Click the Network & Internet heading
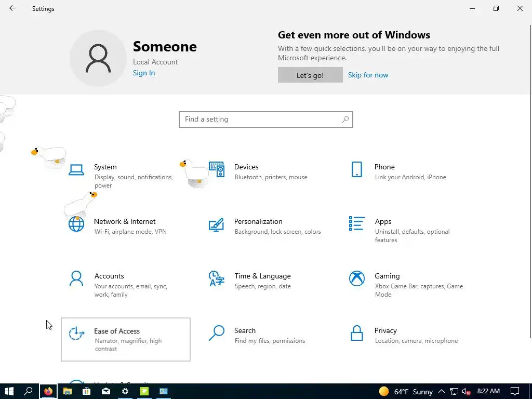 (125, 221)
